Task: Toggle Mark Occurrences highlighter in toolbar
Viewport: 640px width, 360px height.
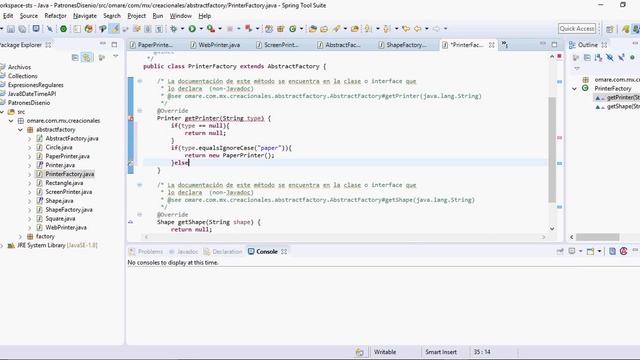Action: (115, 29)
